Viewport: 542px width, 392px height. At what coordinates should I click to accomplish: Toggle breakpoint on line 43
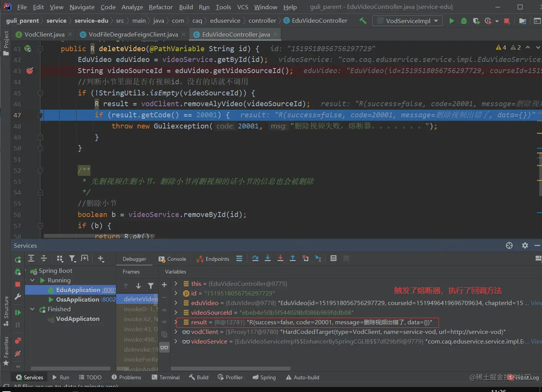click(30, 71)
